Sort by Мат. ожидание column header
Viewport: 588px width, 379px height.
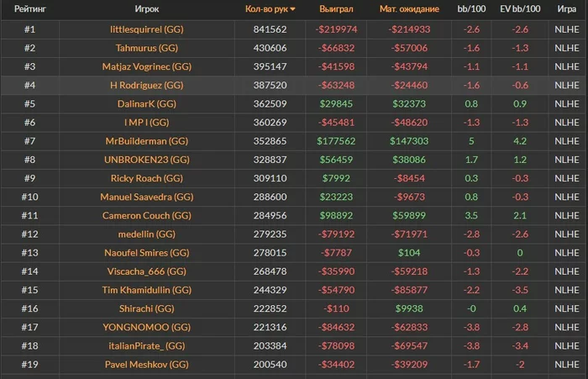pos(409,8)
